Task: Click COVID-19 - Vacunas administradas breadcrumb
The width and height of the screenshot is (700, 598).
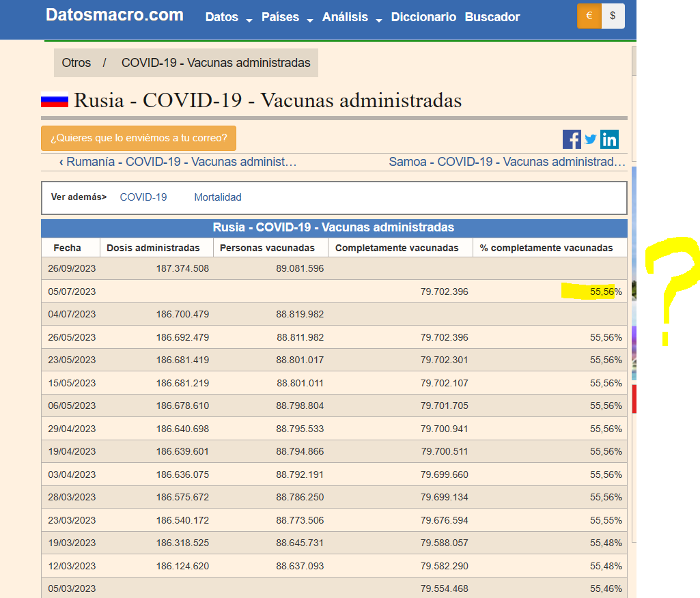Action: click(216, 63)
